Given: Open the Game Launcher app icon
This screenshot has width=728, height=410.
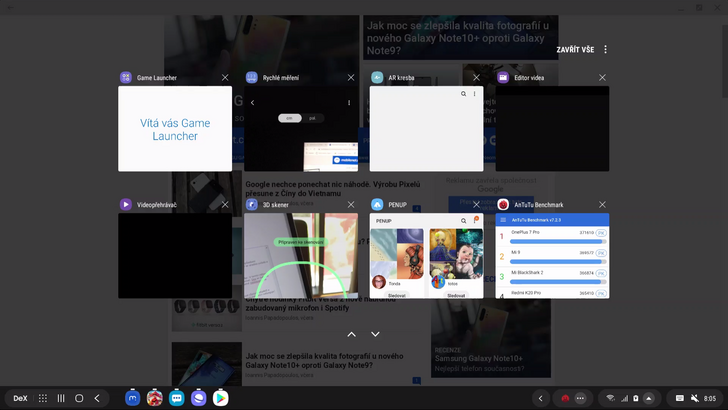Looking at the screenshot, I should (126, 78).
